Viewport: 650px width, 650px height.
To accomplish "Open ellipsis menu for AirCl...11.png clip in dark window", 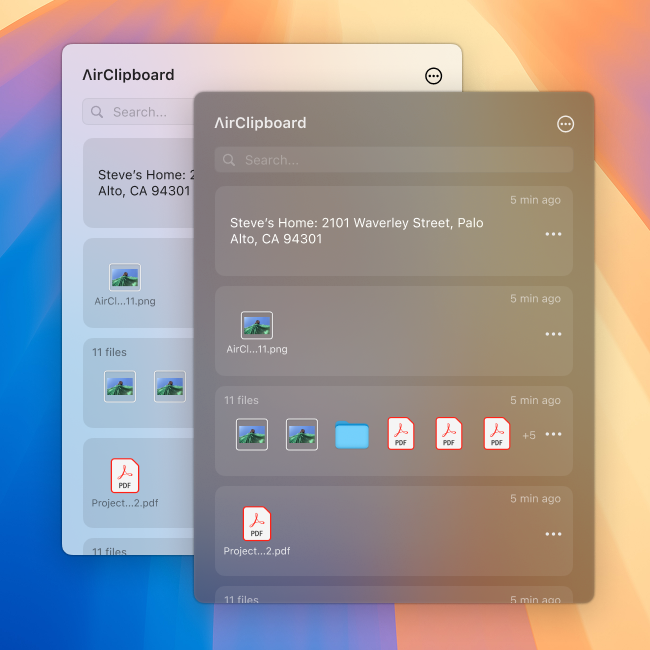I will (553, 334).
